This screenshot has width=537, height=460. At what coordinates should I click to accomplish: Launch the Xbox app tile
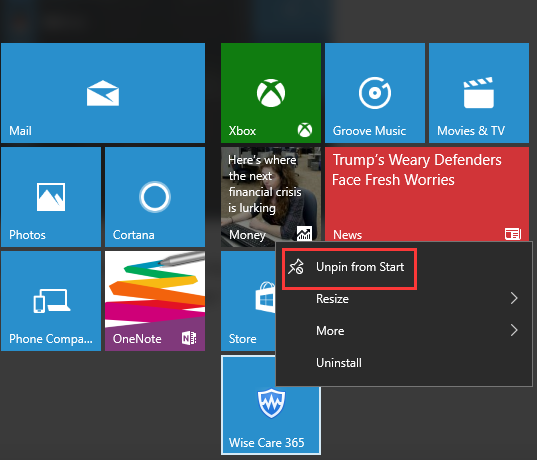(x=271, y=93)
